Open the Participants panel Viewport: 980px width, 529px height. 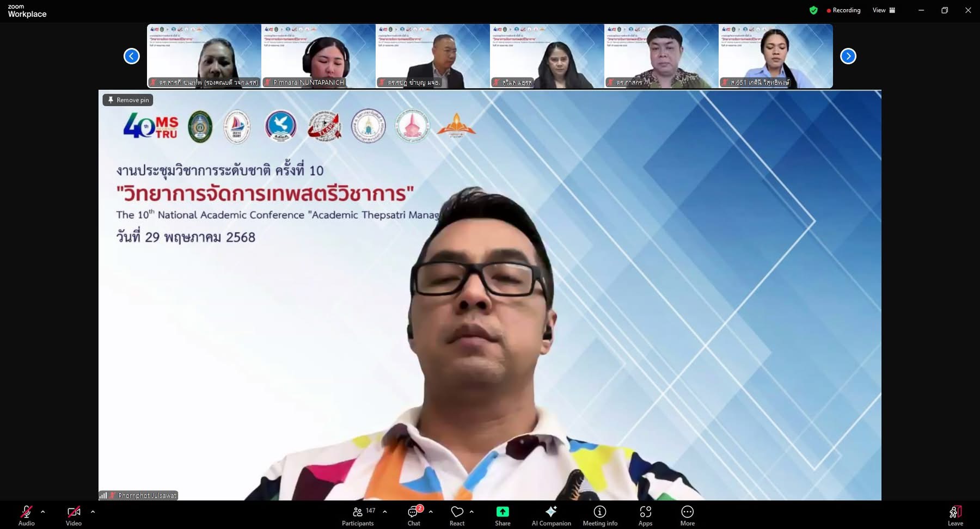358,515
